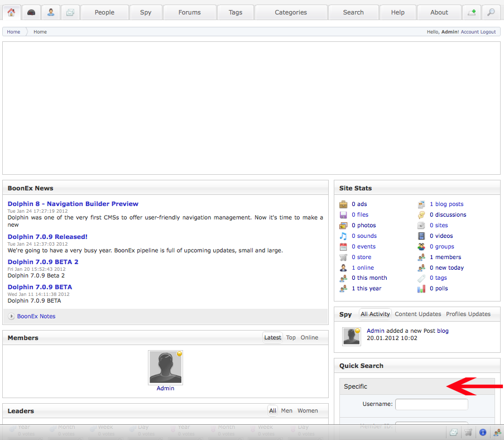
Task: Show Online members in Members panel
Action: click(x=309, y=337)
